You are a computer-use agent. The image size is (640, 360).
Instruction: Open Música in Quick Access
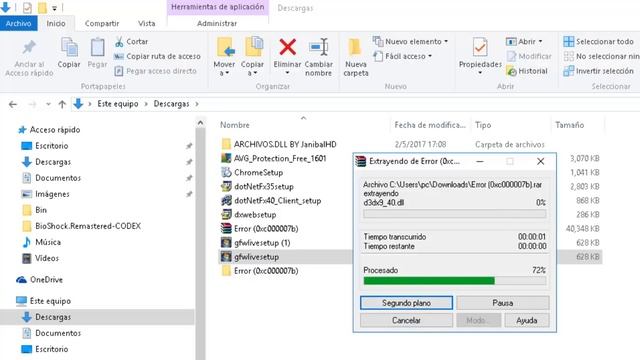pos(41,242)
